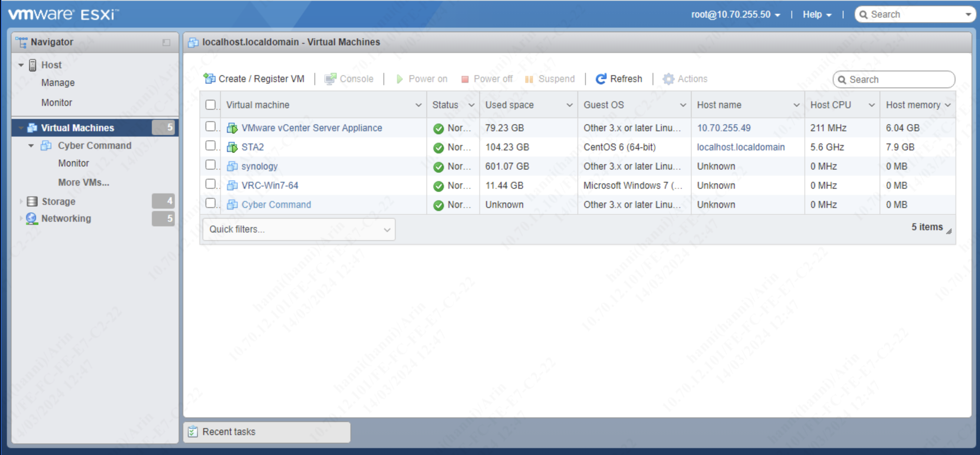Click the Recent tasks clipboard icon
The width and height of the screenshot is (980, 455).
(193, 431)
